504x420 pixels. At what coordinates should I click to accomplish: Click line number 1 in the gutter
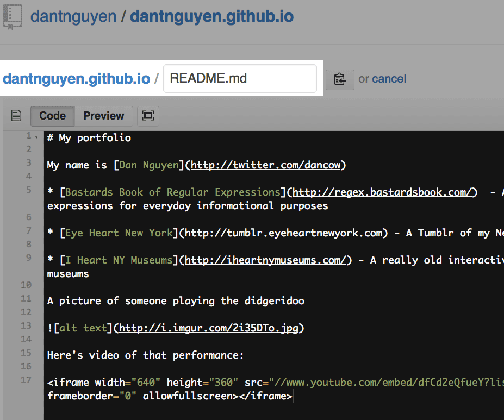[x=27, y=136]
